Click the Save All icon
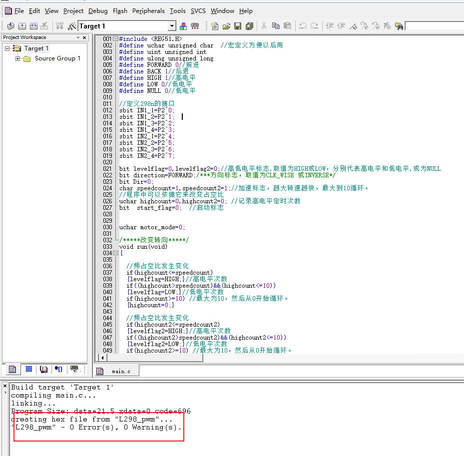Viewport: 464px width, 456px height. pyautogui.click(x=249, y=26)
